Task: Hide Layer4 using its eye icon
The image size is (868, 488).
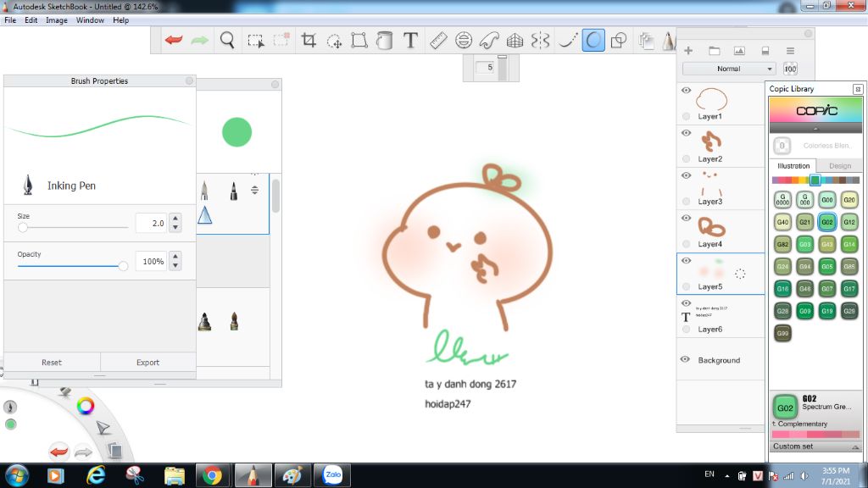Action: click(x=686, y=218)
